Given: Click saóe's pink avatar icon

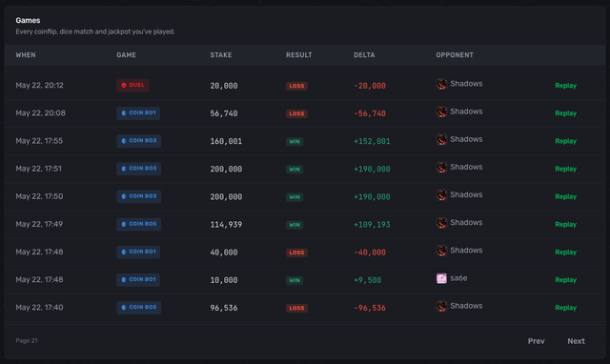Looking at the screenshot, I should (x=441, y=278).
